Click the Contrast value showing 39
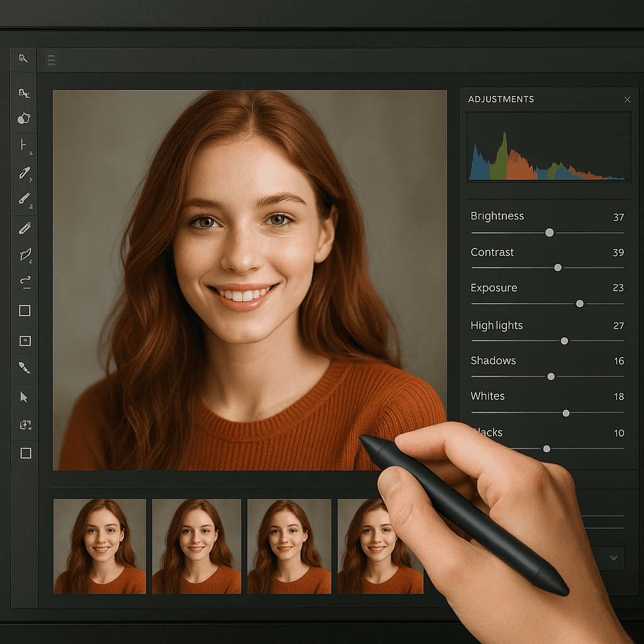 click(618, 252)
